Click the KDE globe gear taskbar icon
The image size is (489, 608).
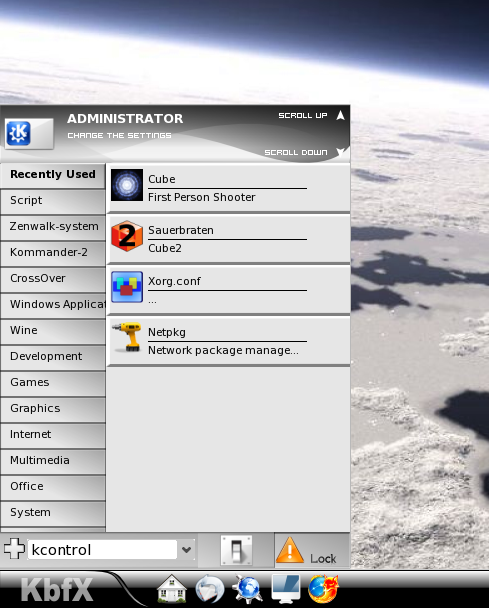(247, 589)
